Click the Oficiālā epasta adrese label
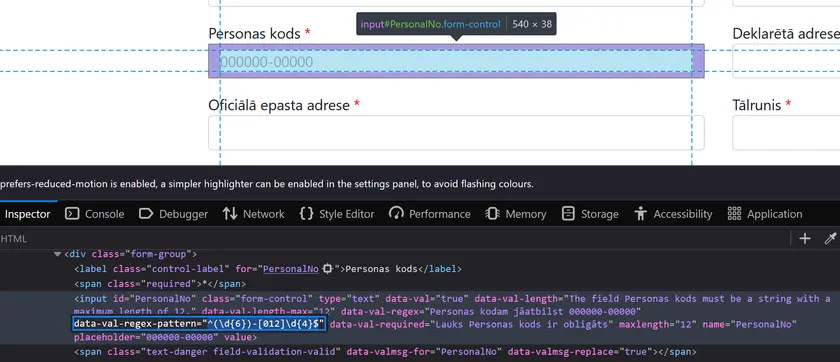 [x=279, y=105]
